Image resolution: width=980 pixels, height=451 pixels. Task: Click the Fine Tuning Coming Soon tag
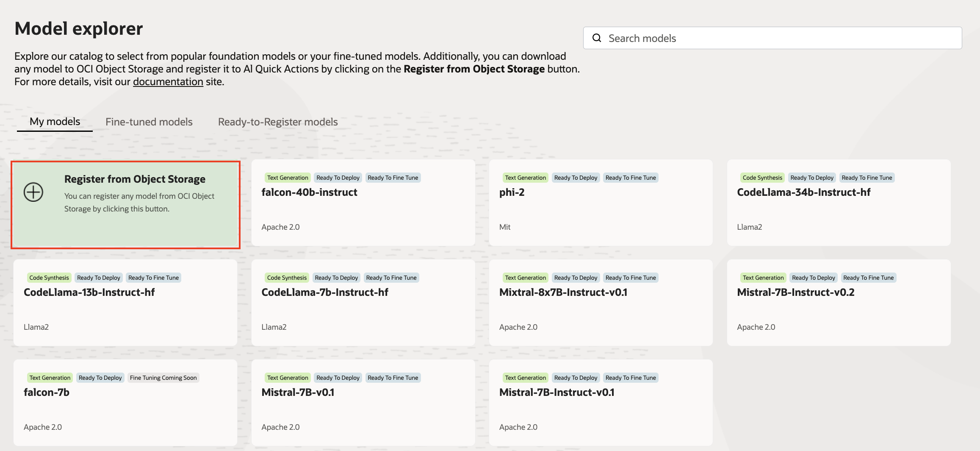[x=163, y=378]
